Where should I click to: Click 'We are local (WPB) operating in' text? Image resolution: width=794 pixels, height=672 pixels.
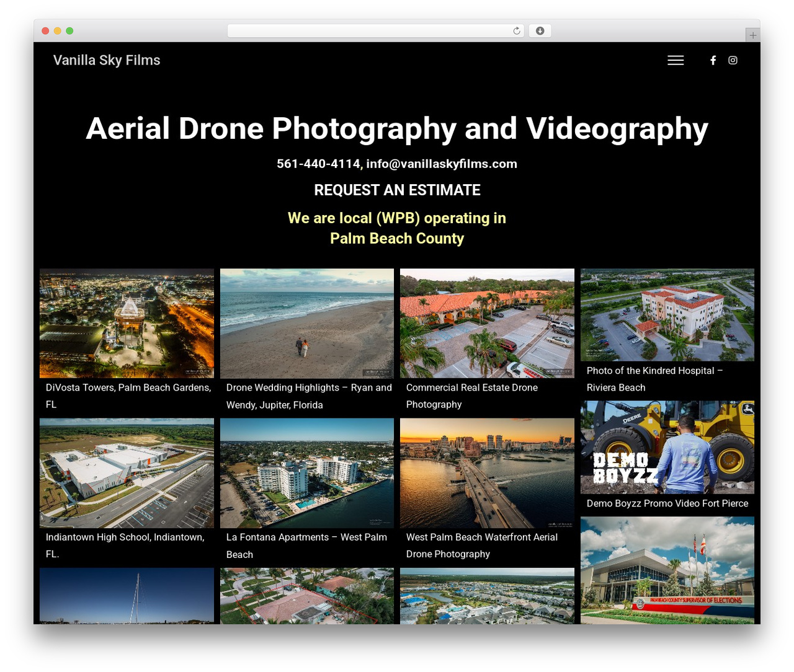coord(397,218)
